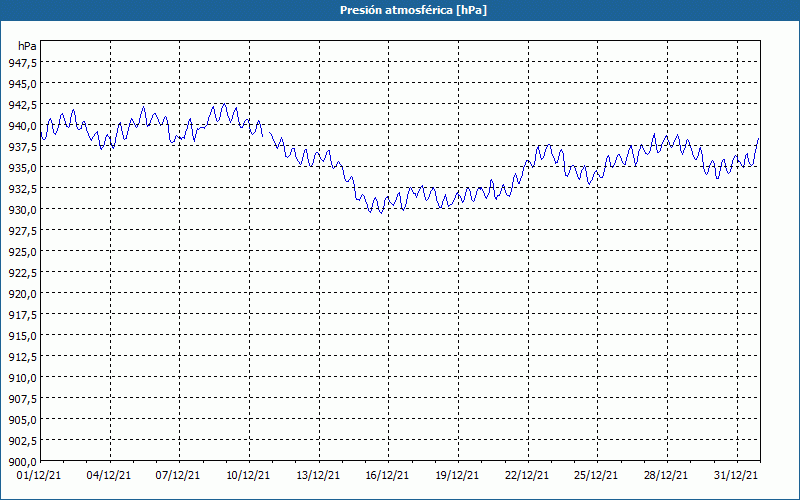Click the 925,0 y-axis value
Viewport: 800px width, 500px height.
22,252
